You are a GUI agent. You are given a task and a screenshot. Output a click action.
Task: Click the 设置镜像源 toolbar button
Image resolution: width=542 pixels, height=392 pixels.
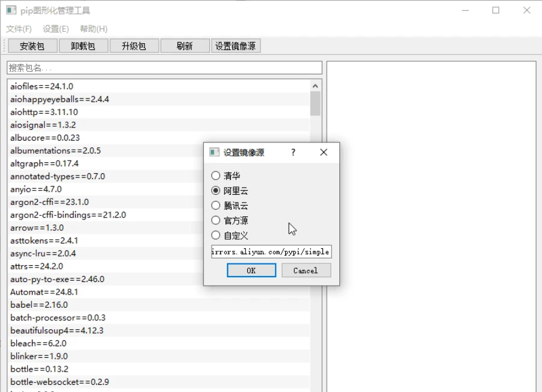coord(236,46)
